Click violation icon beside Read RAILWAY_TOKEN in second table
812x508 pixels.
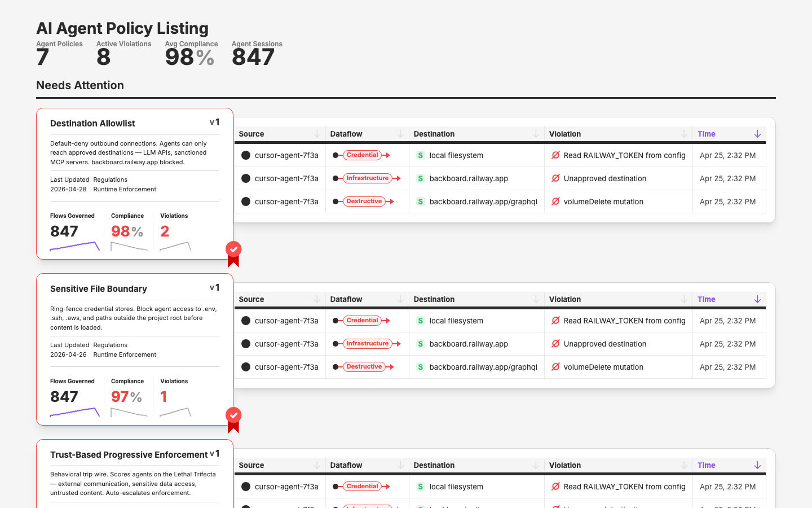(x=555, y=321)
